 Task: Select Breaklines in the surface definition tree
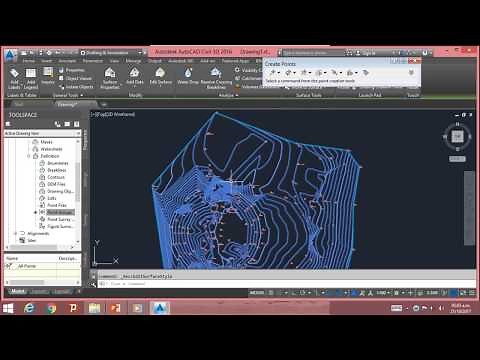(x=53, y=170)
